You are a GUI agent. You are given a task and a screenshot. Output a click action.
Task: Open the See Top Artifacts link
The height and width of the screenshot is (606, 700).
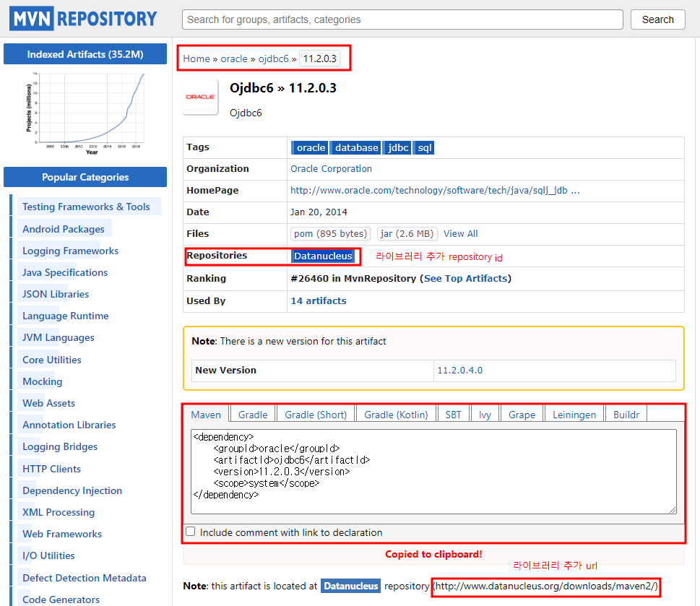[466, 279]
